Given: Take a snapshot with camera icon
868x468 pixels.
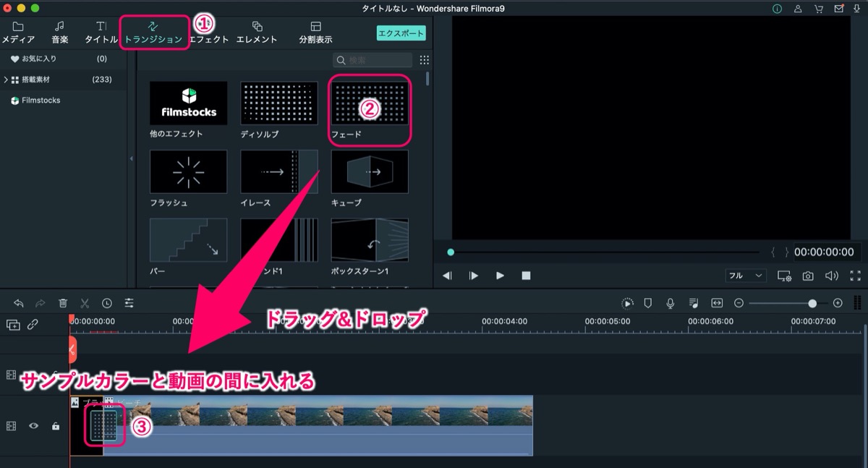Looking at the screenshot, I should point(808,276).
